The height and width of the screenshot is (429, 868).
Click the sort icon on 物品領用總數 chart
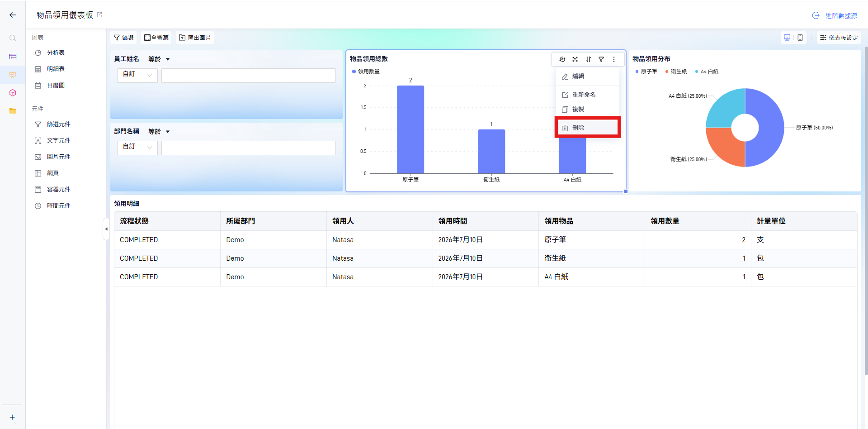pos(588,59)
